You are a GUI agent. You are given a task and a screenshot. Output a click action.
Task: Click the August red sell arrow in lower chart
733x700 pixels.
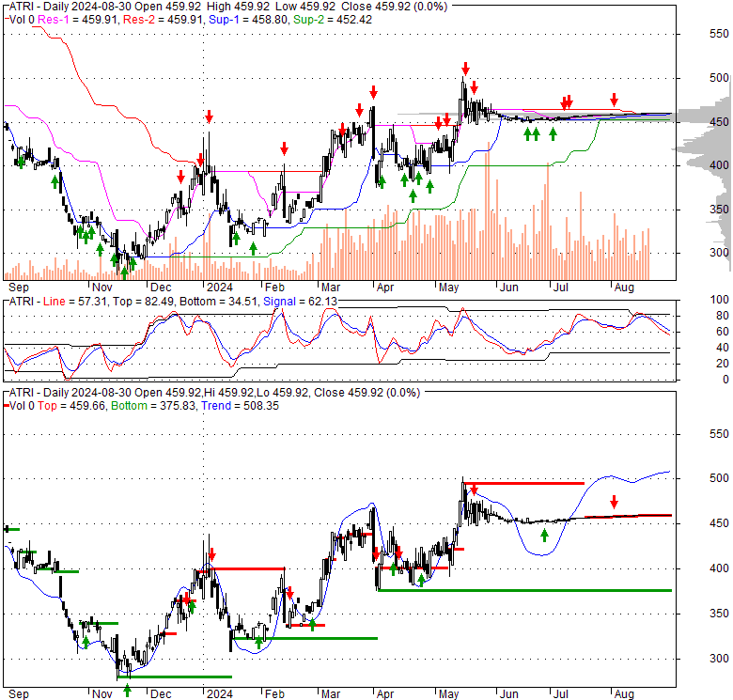pos(614,503)
